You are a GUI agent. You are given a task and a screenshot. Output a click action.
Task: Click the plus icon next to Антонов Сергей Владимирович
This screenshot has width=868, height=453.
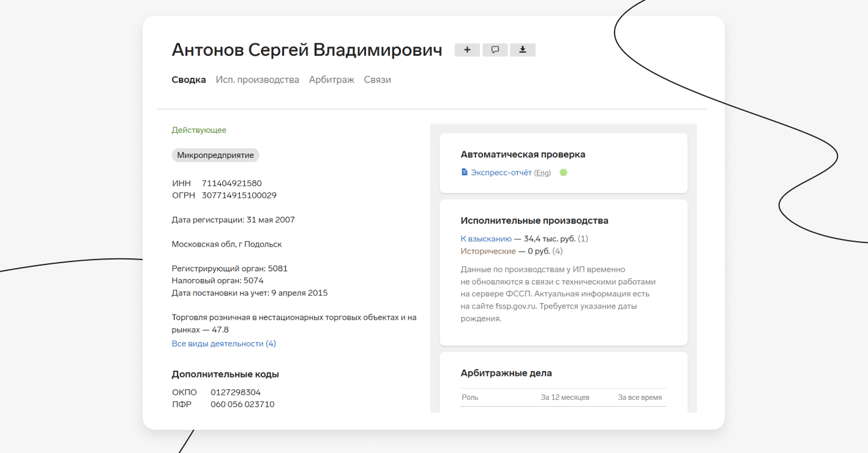pyautogui.click(x=467, y=50)
